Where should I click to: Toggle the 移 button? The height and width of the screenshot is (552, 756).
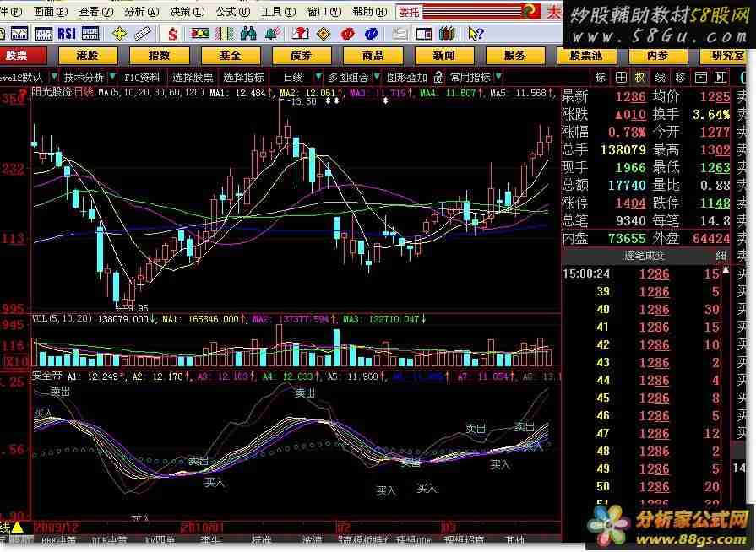681,77
